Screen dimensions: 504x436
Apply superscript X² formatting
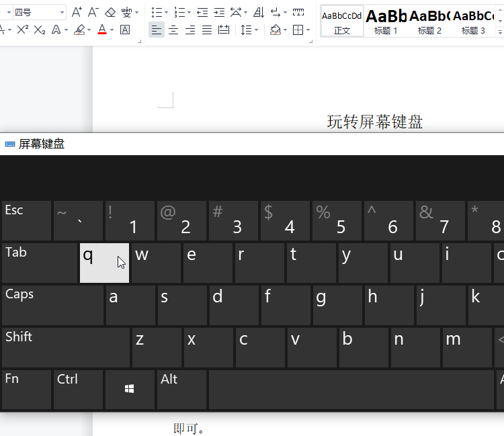coord(22,30)
